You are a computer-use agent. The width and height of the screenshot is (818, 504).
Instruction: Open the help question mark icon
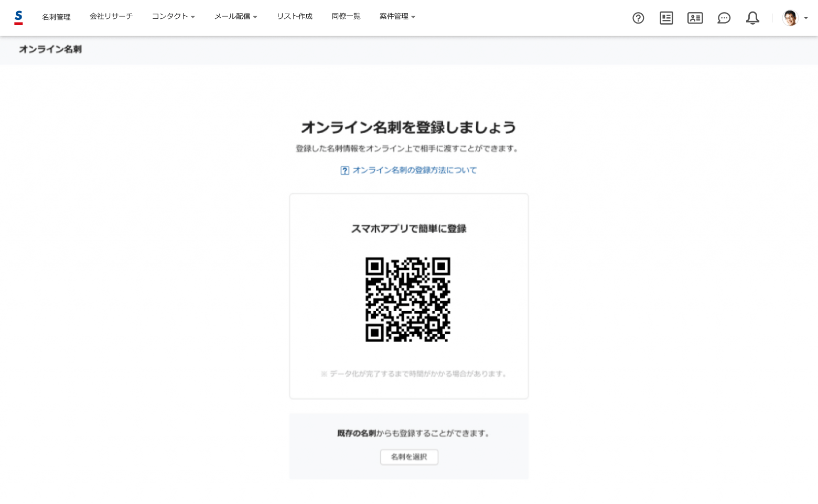(x=638, y=18)
